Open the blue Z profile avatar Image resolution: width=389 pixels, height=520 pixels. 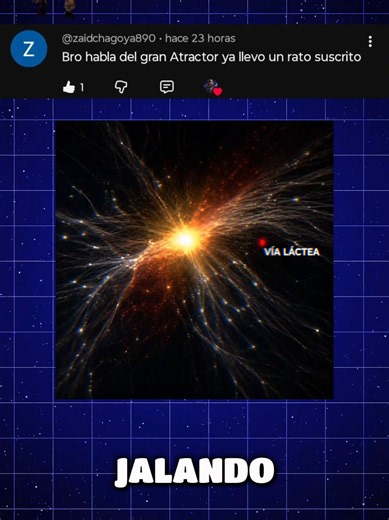pos(29,49)
